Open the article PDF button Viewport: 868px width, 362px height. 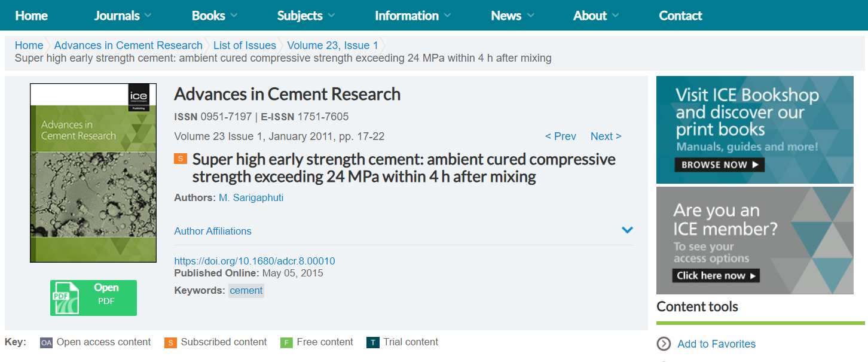[93, 297]
